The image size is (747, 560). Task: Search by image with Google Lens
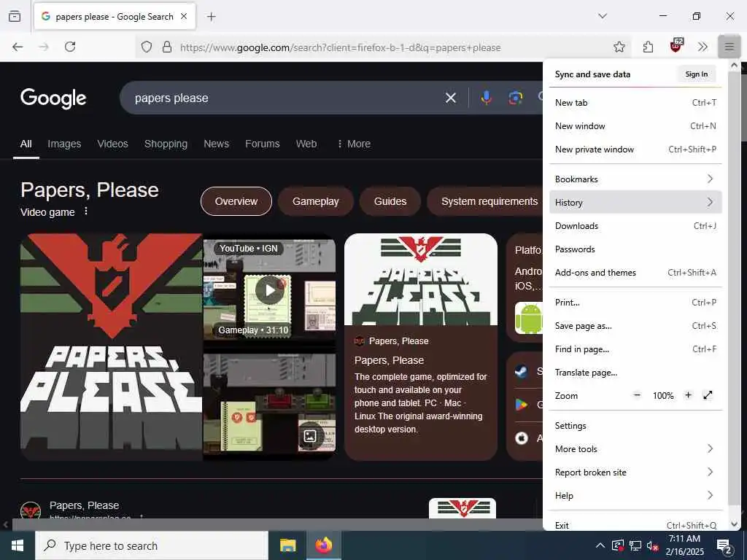515,98
